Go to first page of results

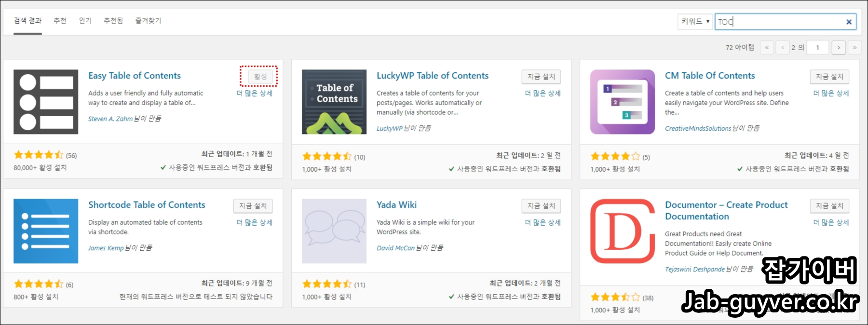click(767, 47)
